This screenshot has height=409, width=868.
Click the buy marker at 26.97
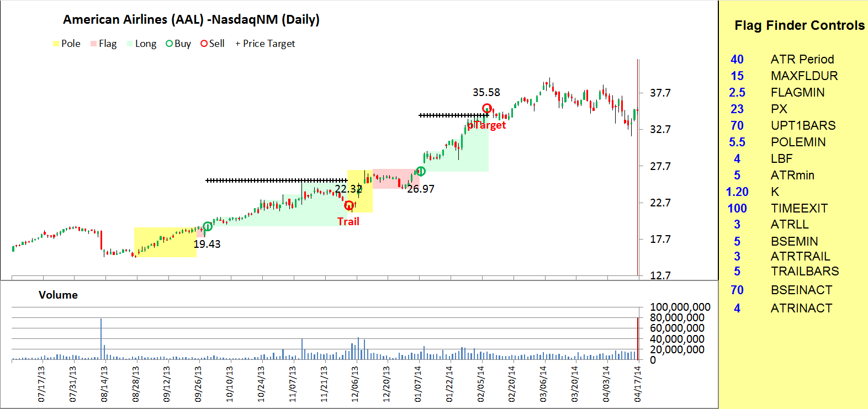[x=421, y=171]
